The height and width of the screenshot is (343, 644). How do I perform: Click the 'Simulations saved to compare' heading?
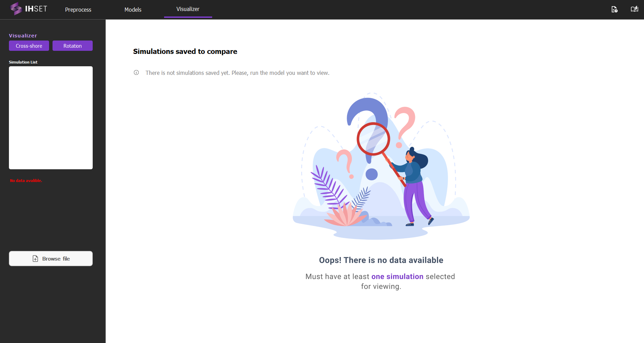[x=185, y=52]
